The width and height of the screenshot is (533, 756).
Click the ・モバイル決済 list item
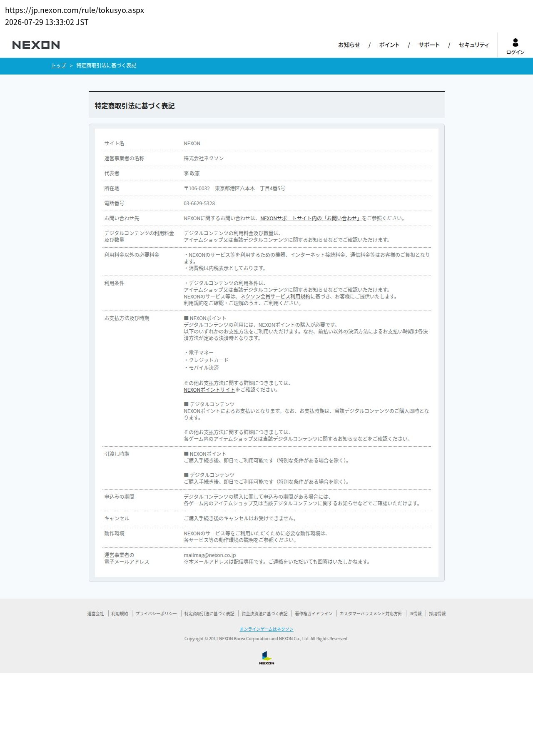(201, 368)
